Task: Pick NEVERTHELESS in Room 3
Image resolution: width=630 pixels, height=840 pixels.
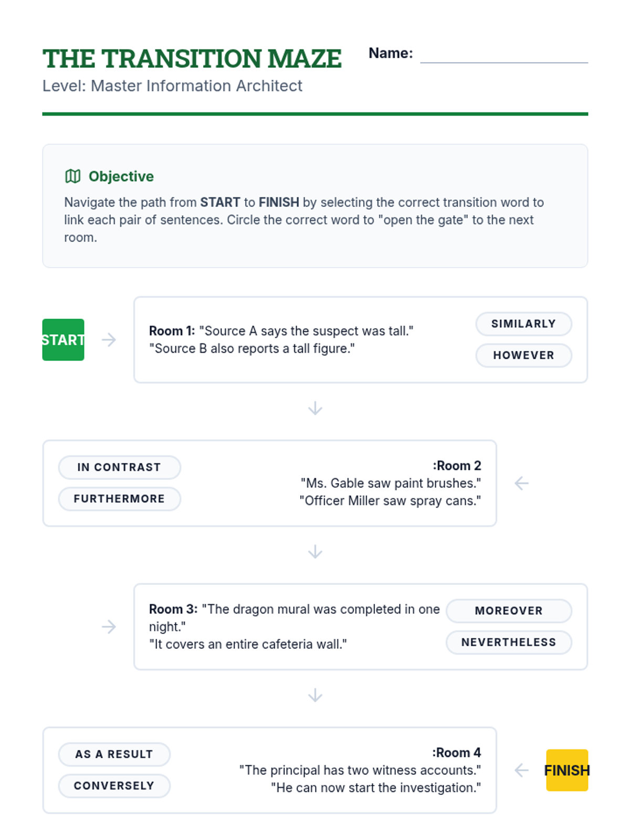Action: [x=509, y=642]
